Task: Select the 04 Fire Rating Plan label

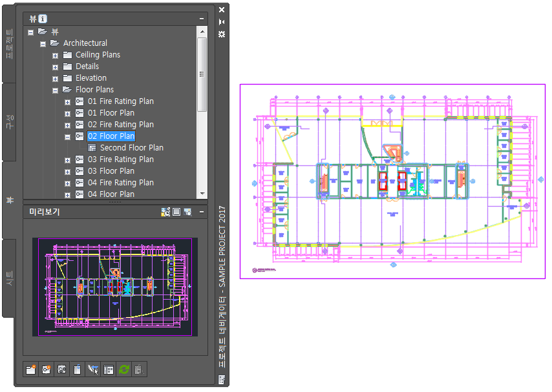Action: coord(121,183)
